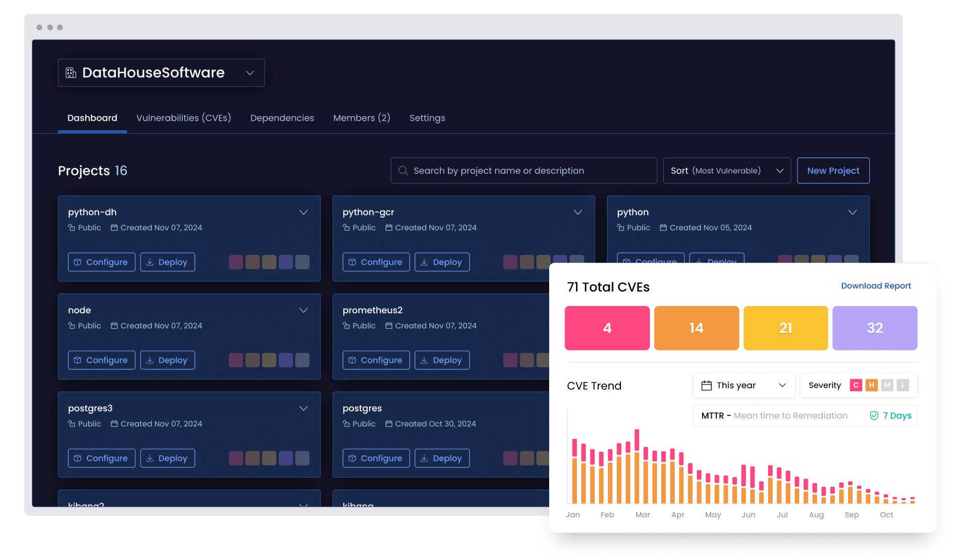Image resolution: width=959 pixels, height=560 pixels.
Task: Click the organization building icon beside DataHouseSoftware
Action: pos(71,73)
